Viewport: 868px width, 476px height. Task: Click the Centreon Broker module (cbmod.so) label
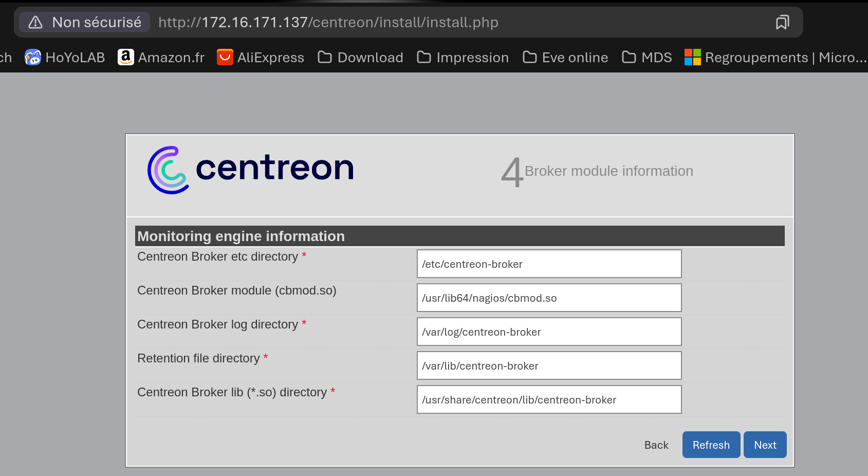(x=237, y=290)
